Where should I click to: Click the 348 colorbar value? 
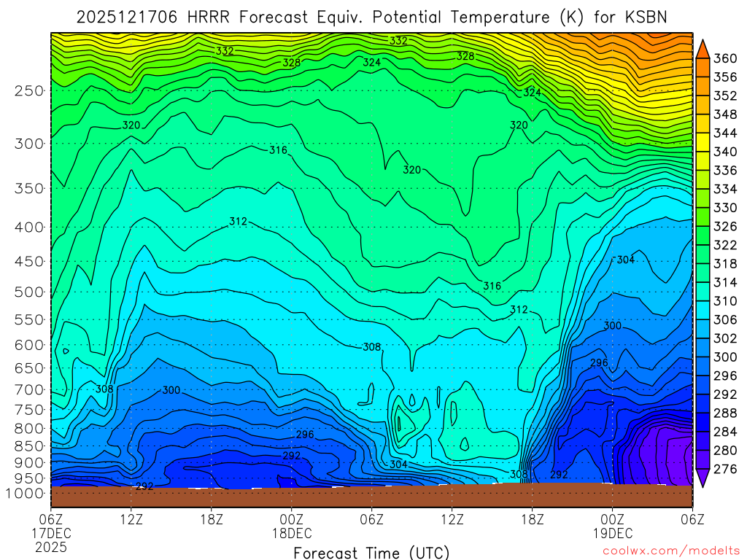pos(725,114)
